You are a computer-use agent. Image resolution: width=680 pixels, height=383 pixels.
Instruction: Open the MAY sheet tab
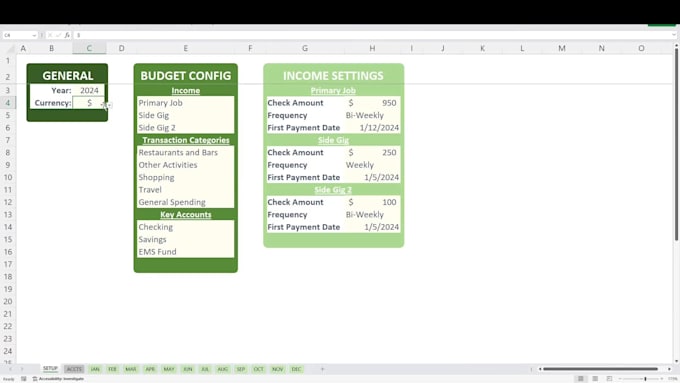click(x=169, y=369)
